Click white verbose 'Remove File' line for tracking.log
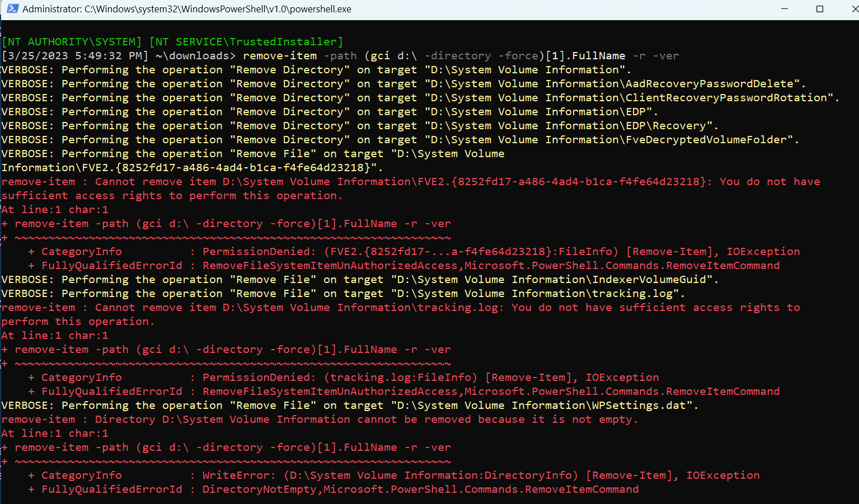 [343, 294]
